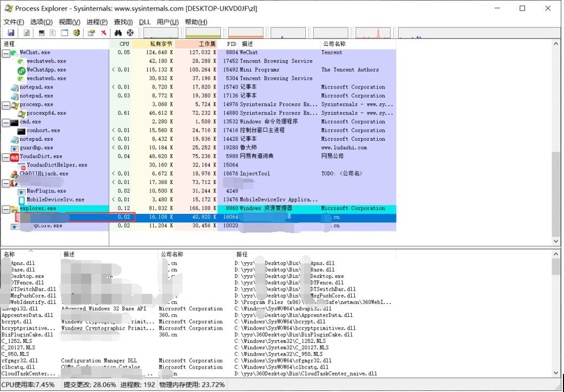Collapse the procexp.exe process tree
The height and width of the screenshot is (392, 564).
point(6,106)
